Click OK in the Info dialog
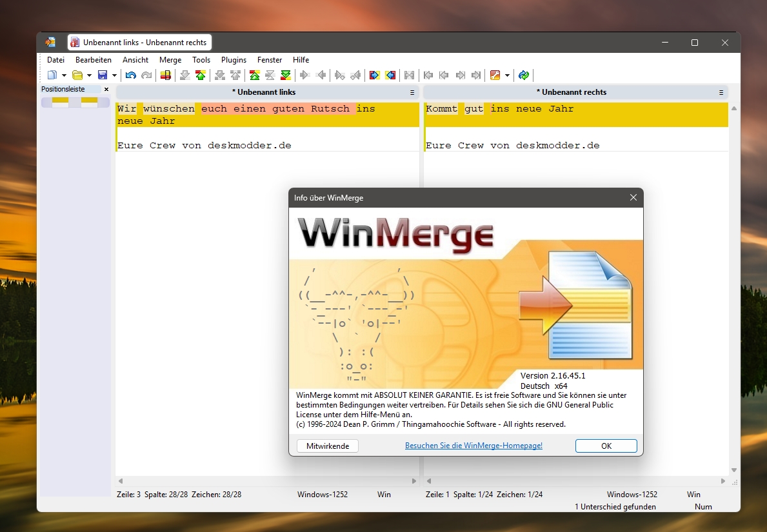 tap(606, 446)
